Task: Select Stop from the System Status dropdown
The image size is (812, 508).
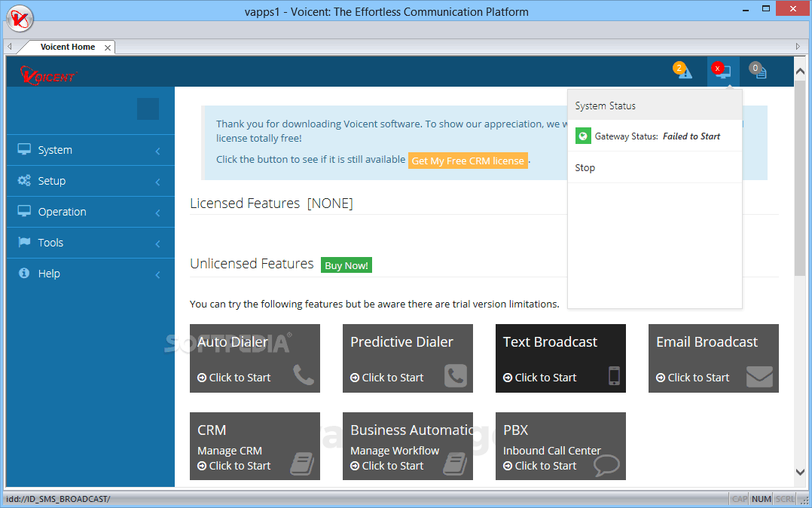Action: tap(585, 167)
